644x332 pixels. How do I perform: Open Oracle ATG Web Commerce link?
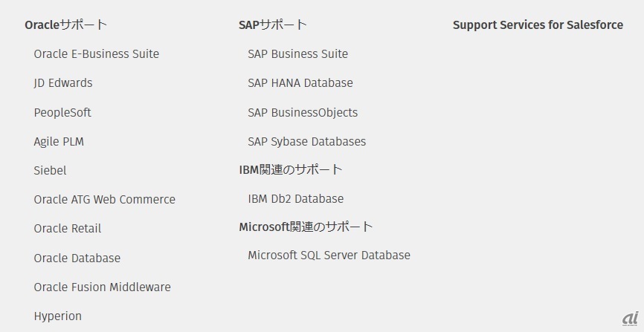click(x=104, y=200)
